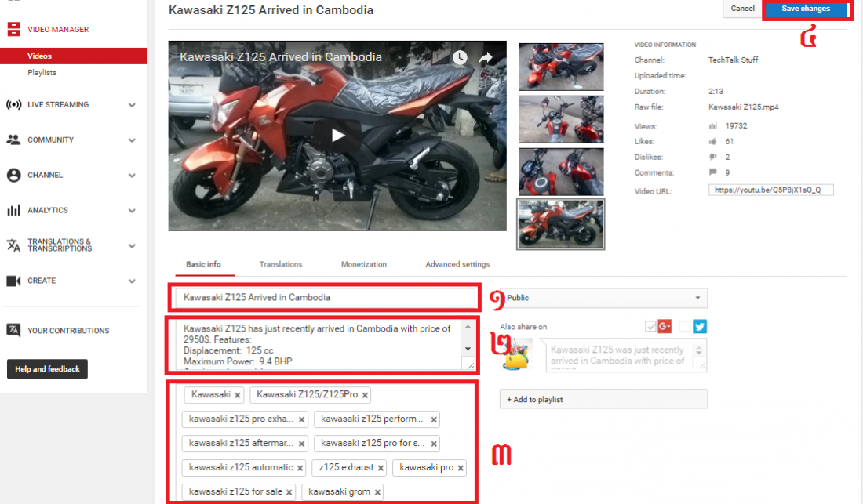Expand the Live Streaming section
863x504 pixels.
tap(132, 104)
